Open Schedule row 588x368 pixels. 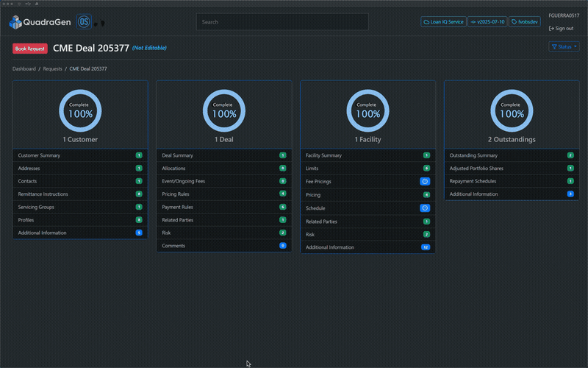(x=368, y=208)
